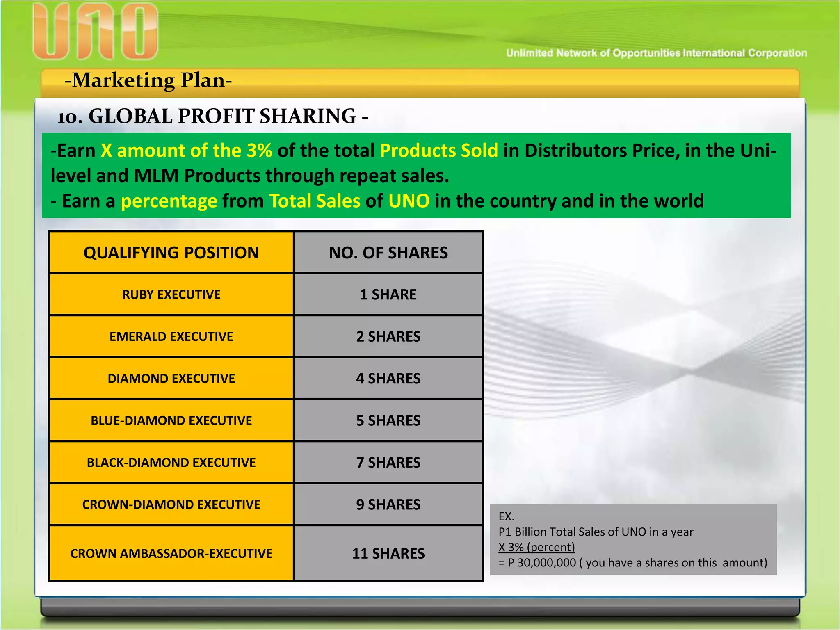Click the '9 SHARES' cell
The height and width of the screenshot is (630, 840).
388,504
